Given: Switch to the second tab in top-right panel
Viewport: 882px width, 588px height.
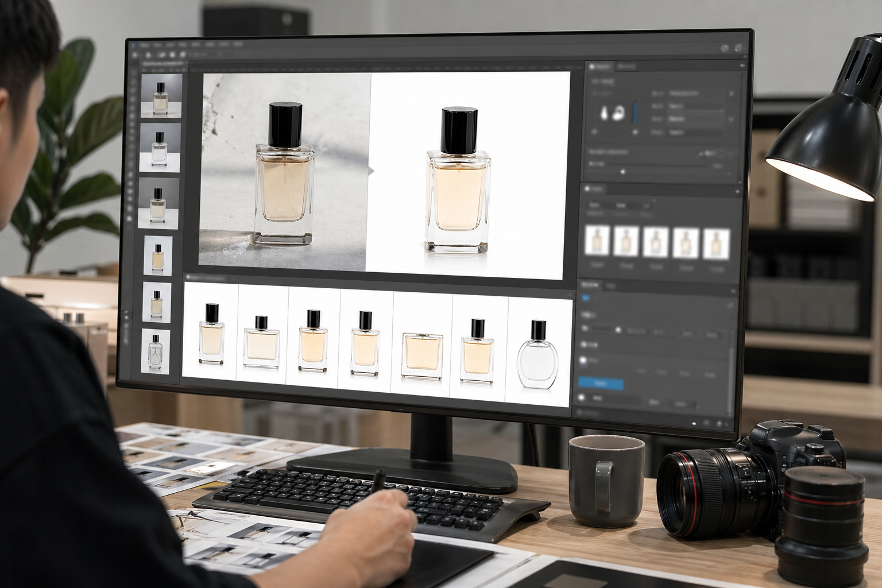Looking at the screenshot, I should click(x=626, y=67).
